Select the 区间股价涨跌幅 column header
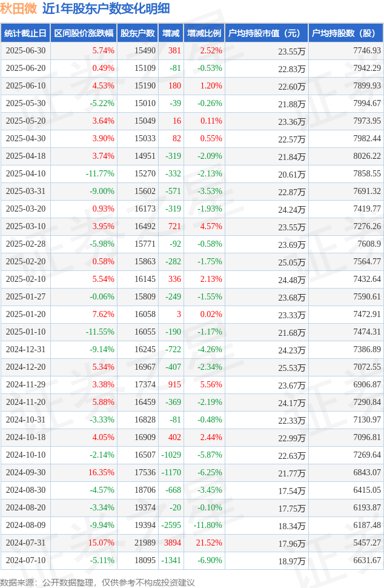The width and height of the screenshot is (384, 588). pos(84,33)
